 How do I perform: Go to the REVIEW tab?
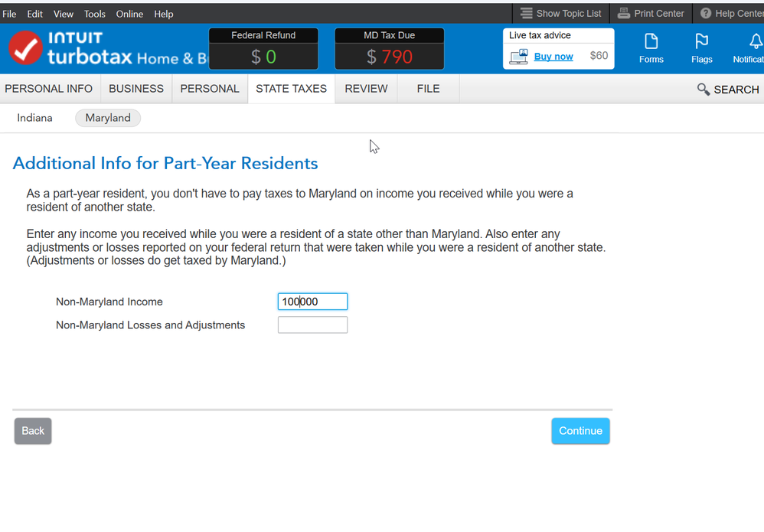(x=366, y=89)
